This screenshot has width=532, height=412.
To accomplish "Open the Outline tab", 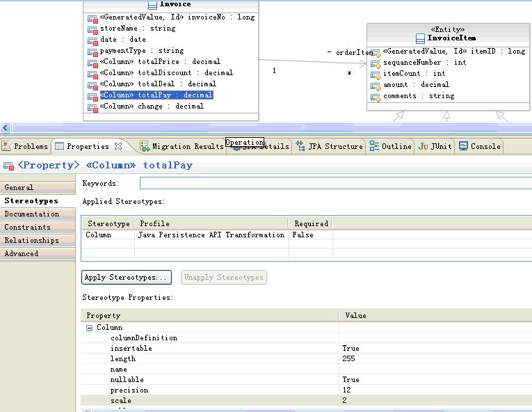I will 391,146.
